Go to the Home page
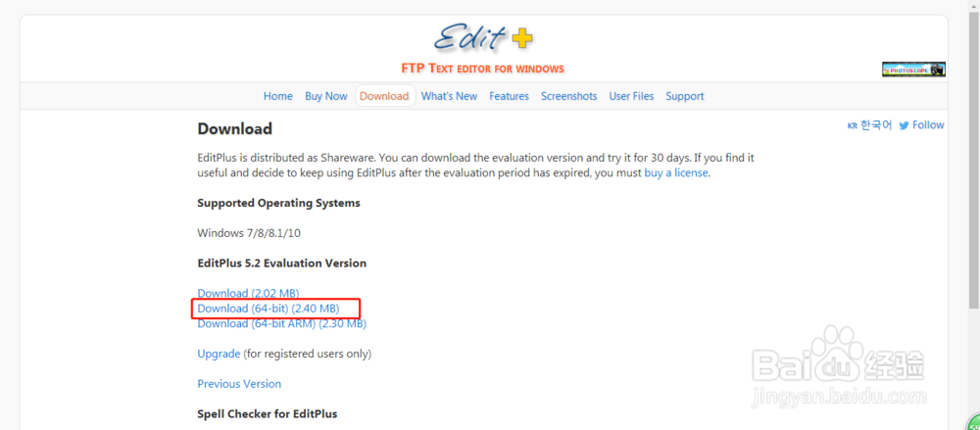The height and width of the screenshot is (430, 980). pyautogui.click(x=278, y=96)
